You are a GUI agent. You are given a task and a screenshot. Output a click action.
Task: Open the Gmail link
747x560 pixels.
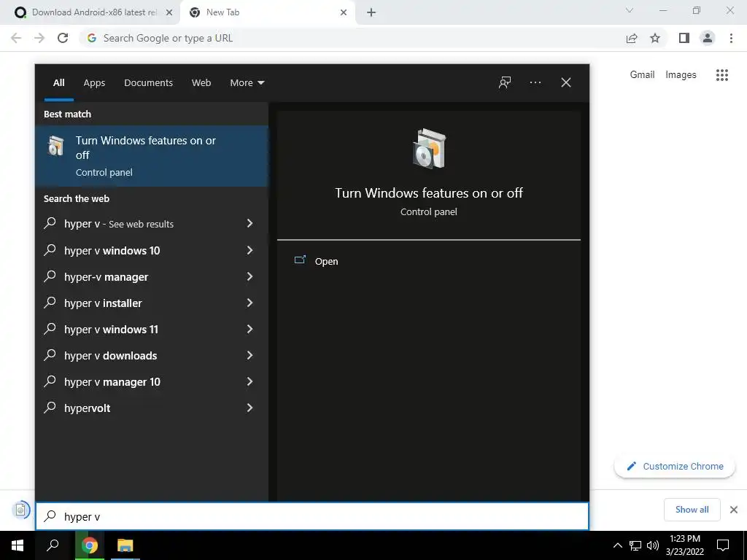click(642, 75)
